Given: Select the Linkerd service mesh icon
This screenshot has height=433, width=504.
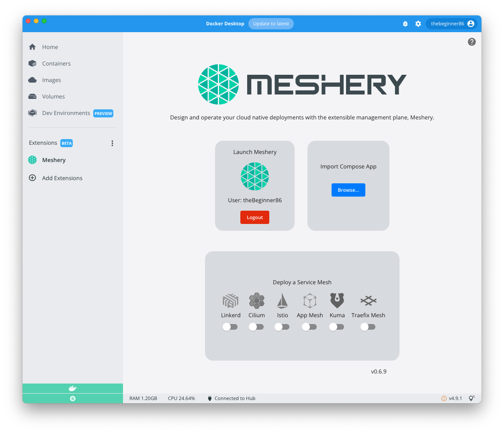Looking at the screenshot, I should [230, 300].
